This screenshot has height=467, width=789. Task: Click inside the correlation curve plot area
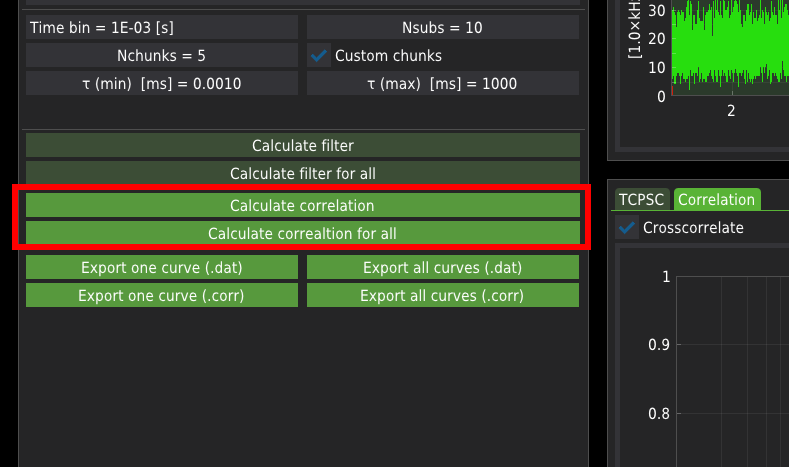[730, 360]
